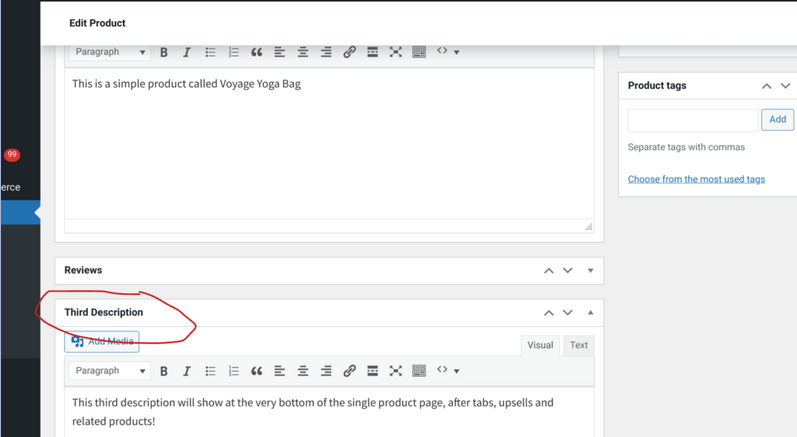The width and height of the screenshot is (797, 437).
Task: Open Paragraph format dropdown in top editor
Action: click(109, 52)
